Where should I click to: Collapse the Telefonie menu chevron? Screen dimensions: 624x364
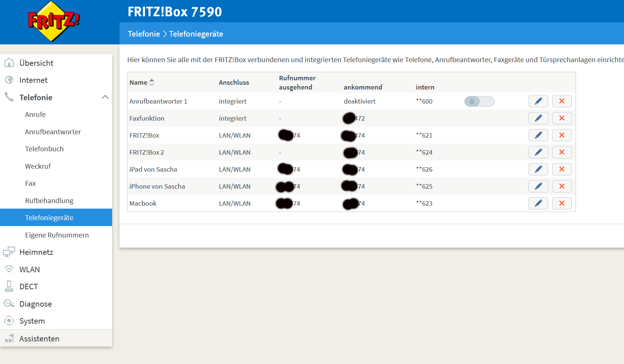pyautogui.click(x=105, y=97)
